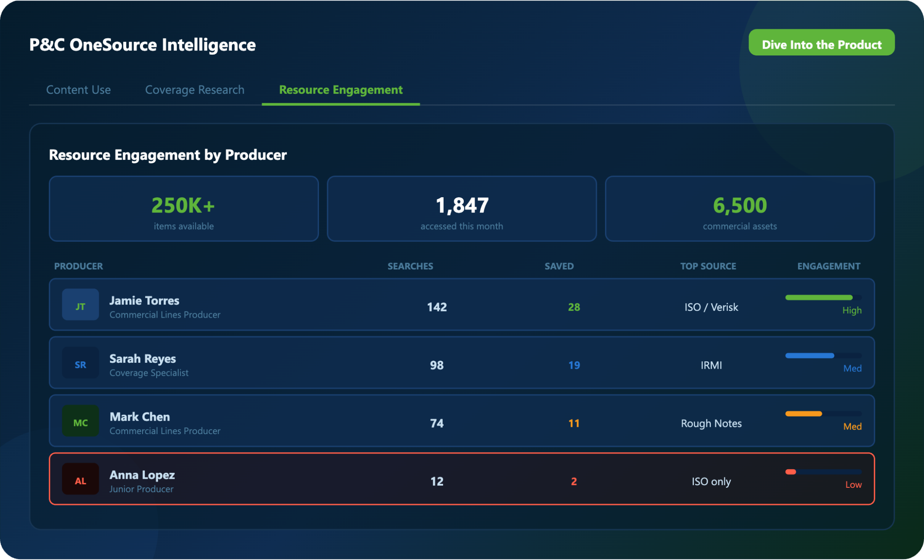
Task: Open the 1,847 accessed this month card
Action: [x=462, y=209]
